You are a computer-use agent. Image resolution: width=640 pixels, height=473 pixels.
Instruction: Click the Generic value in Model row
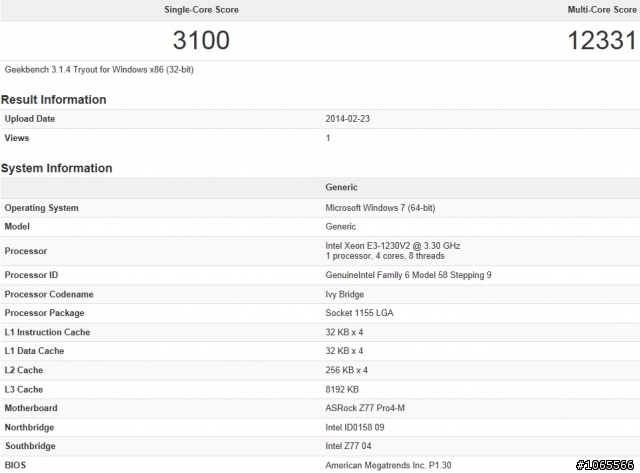340,227
